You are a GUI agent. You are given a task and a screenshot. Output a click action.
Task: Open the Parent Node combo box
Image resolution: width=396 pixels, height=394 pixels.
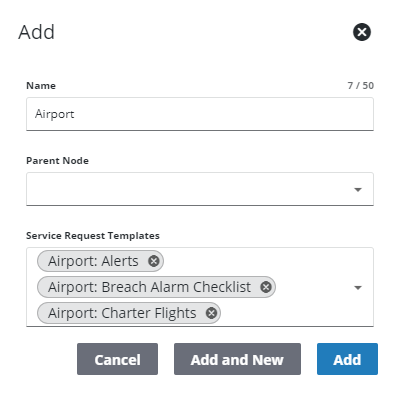[x=200, y=189]
